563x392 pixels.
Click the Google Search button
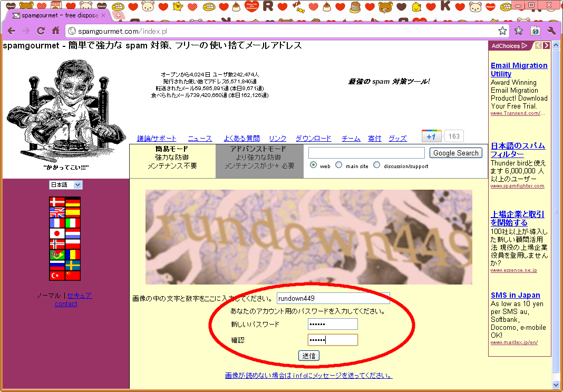pos(456,153)
